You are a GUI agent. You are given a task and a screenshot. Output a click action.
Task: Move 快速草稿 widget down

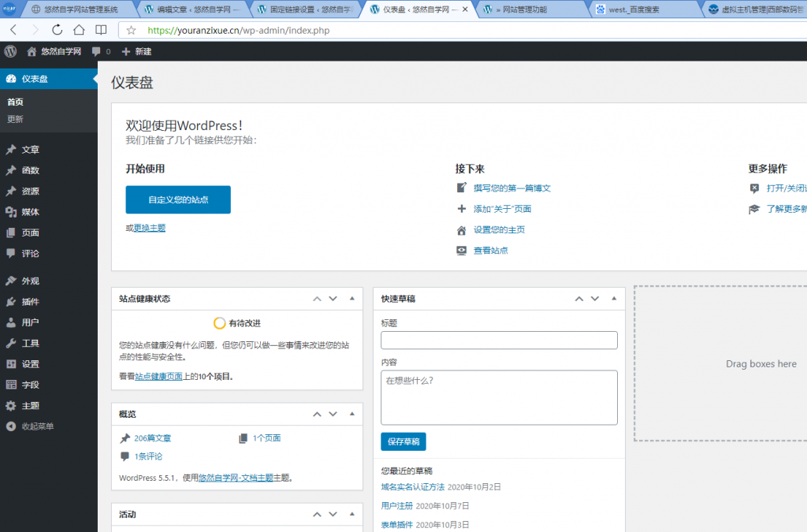(595, 299)
